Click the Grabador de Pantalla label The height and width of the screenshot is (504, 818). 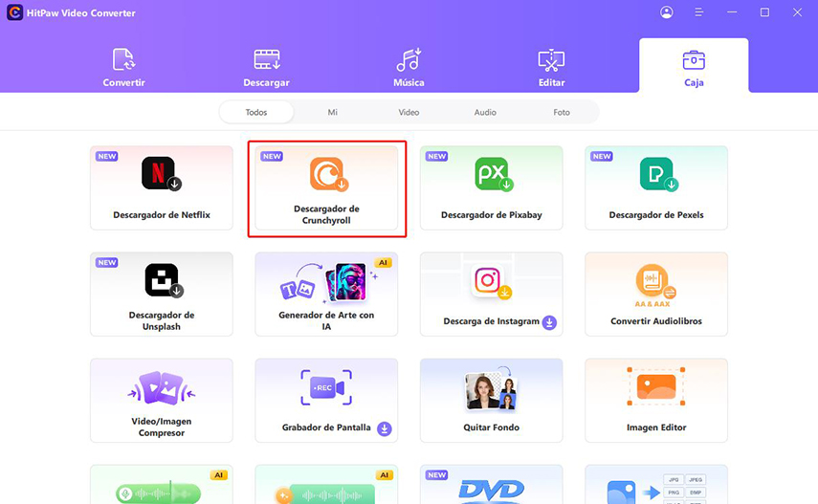[326, 427]
